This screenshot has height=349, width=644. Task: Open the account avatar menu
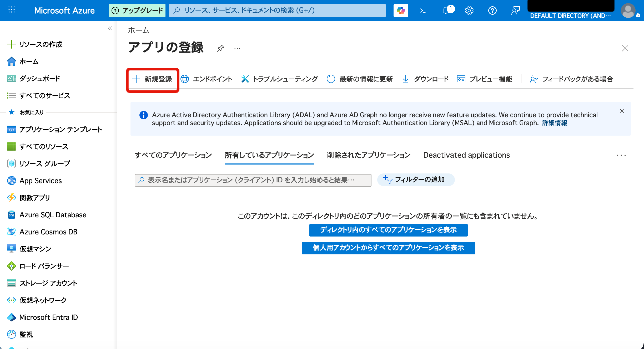[x=628, y=11]
